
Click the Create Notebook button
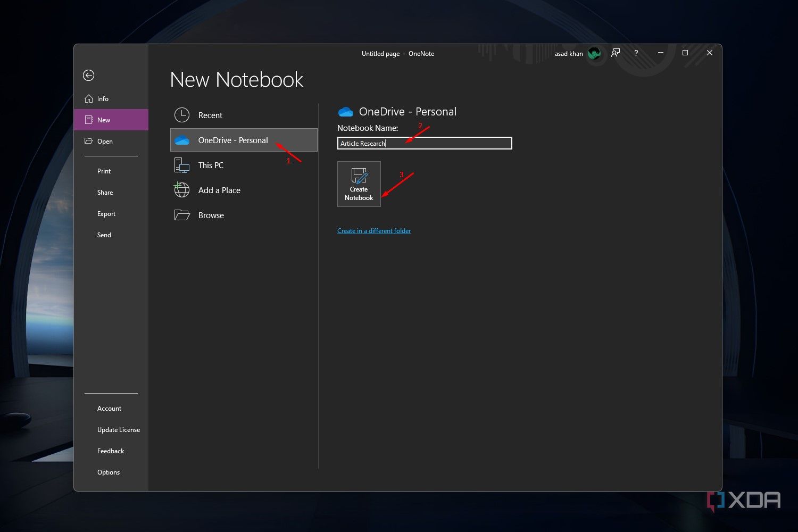[359, 184]
